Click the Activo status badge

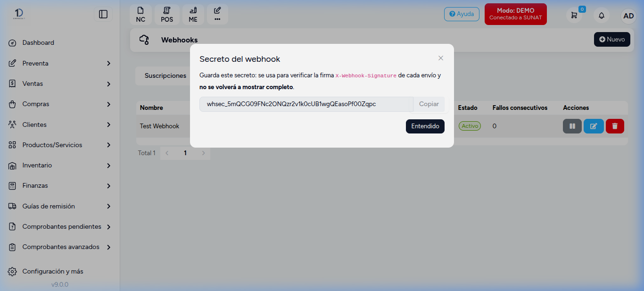click(470, 126)
